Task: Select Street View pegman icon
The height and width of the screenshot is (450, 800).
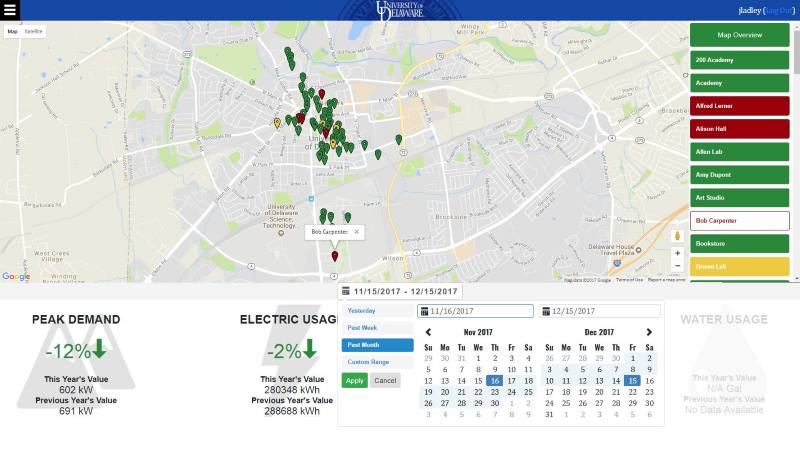Action: coord(678,236)
